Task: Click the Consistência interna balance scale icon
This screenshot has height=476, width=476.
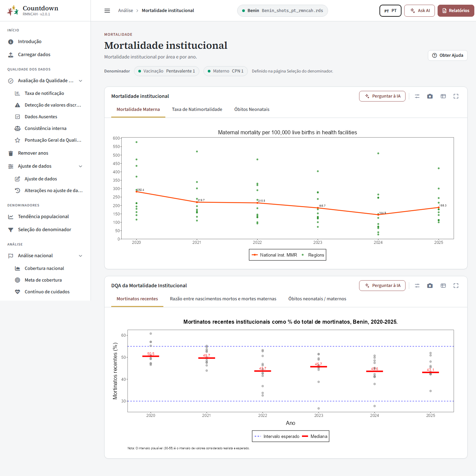Action: click(x=17, y=129)
